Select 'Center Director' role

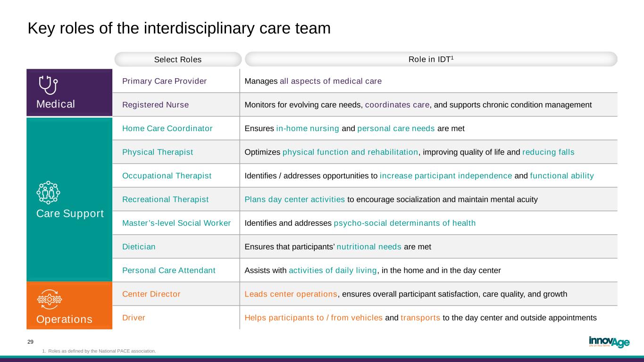(x=151, y=294)
